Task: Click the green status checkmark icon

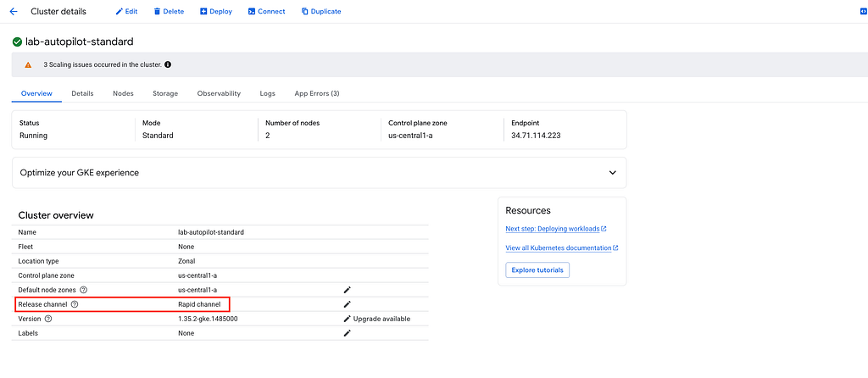Action: point(17,42)
